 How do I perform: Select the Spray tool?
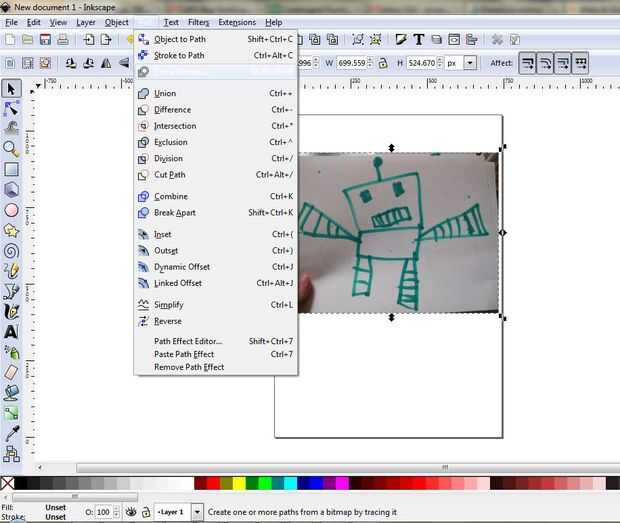point(11,352)
